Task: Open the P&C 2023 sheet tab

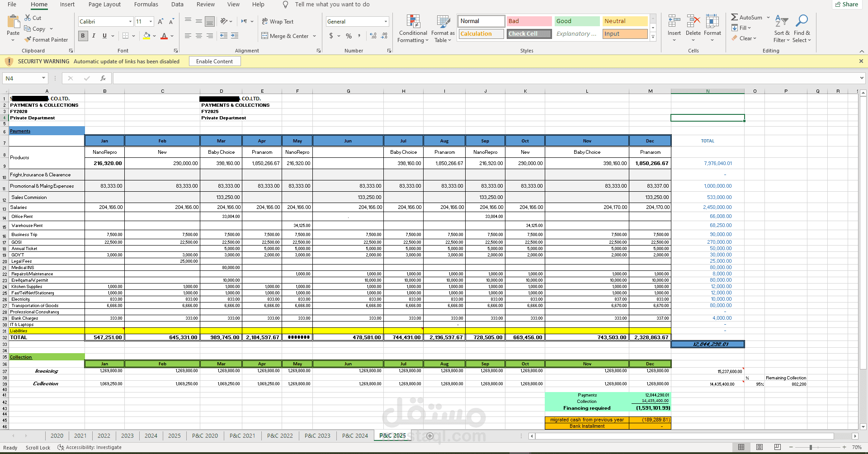Action: pos(317,435)
